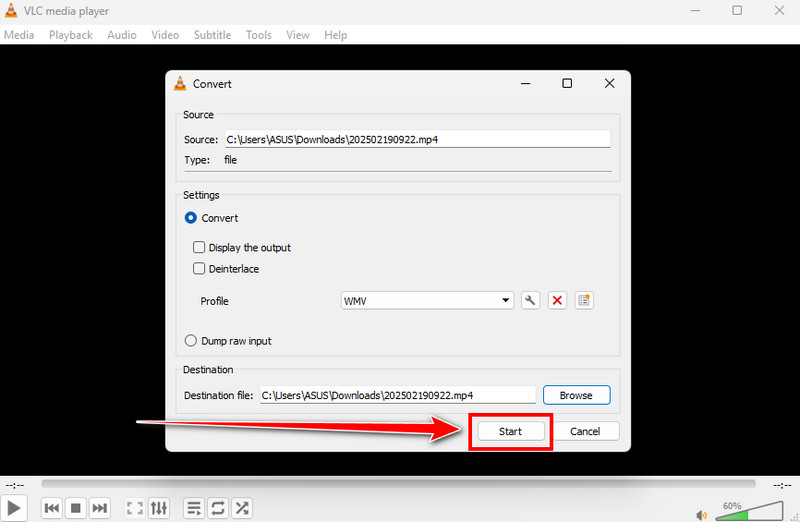The image size is (800, 522).
Task: Open the Profile dropdown showing WMV
Action: [x=427, y=301]
